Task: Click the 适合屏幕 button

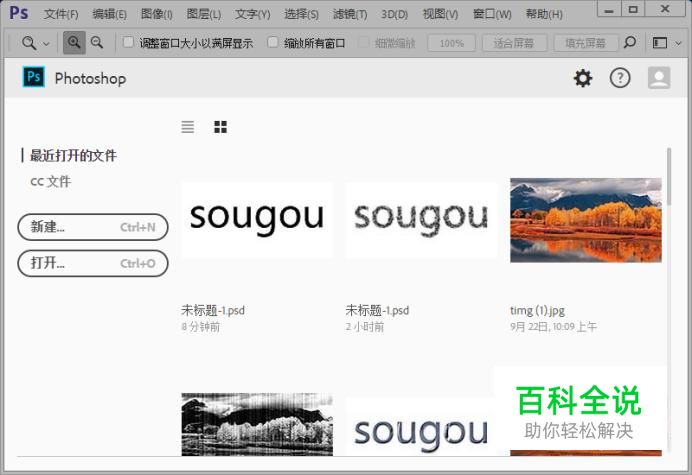Action: (x=514, y=43)
